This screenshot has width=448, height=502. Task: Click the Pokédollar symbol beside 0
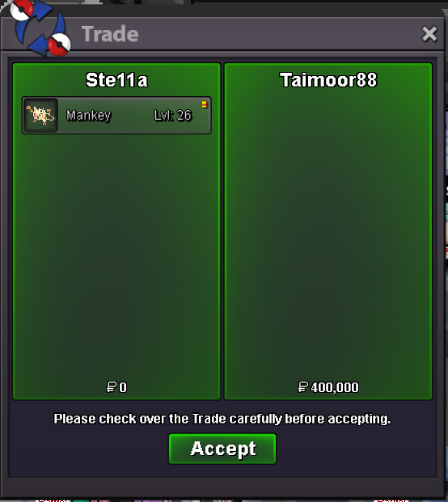[111, 387]
